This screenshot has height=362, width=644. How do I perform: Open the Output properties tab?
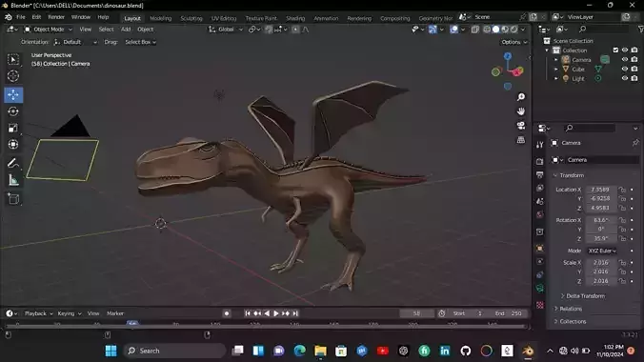(539, 175)
